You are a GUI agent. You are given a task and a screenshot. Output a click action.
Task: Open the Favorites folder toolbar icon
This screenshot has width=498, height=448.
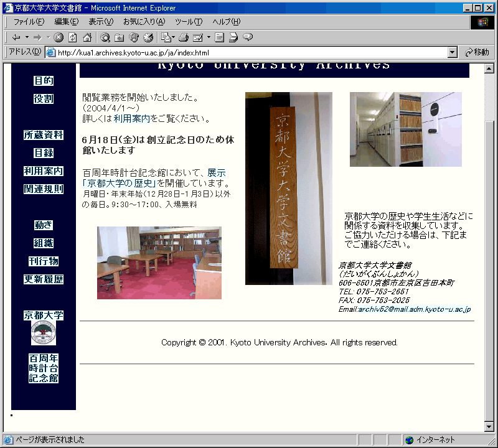pyautogui.click(x=119, y=37)
